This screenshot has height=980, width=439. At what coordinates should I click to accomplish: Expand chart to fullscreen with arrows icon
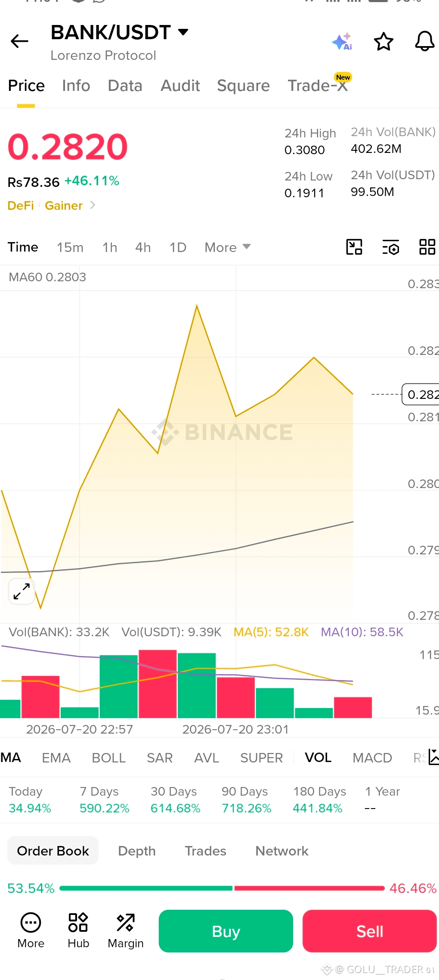coord(22,591)
